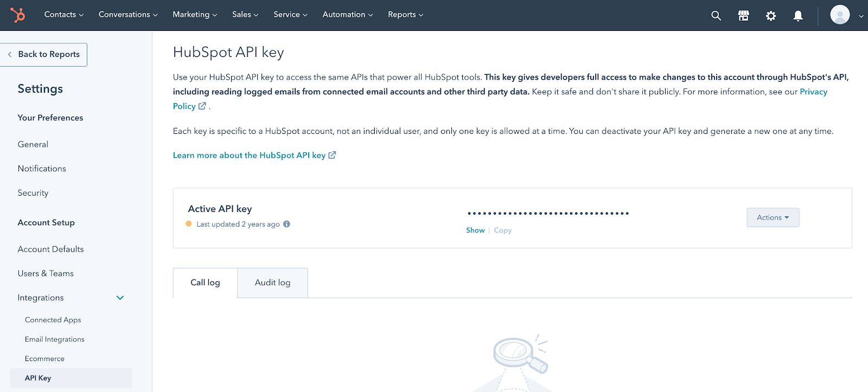Click 'Last updated 2 years ago' text

coord(238,224)
